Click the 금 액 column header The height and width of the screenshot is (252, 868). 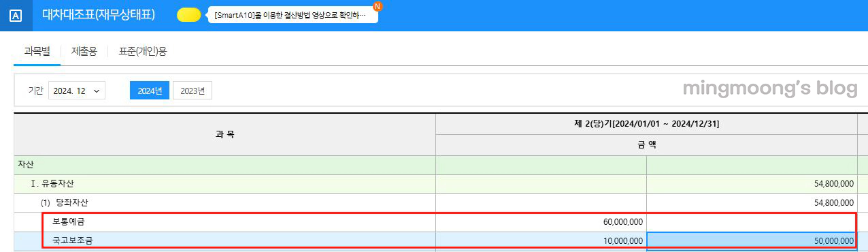[646, 145]
